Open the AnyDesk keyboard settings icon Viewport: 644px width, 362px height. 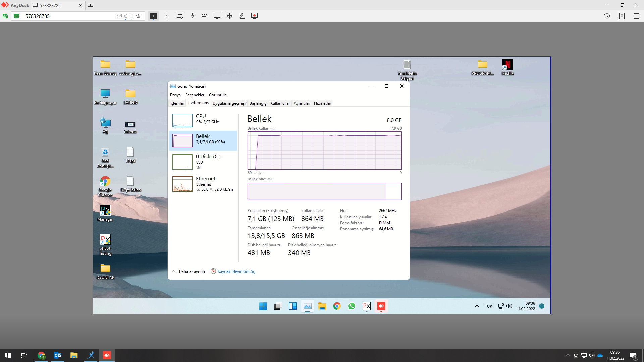point(205,16)
